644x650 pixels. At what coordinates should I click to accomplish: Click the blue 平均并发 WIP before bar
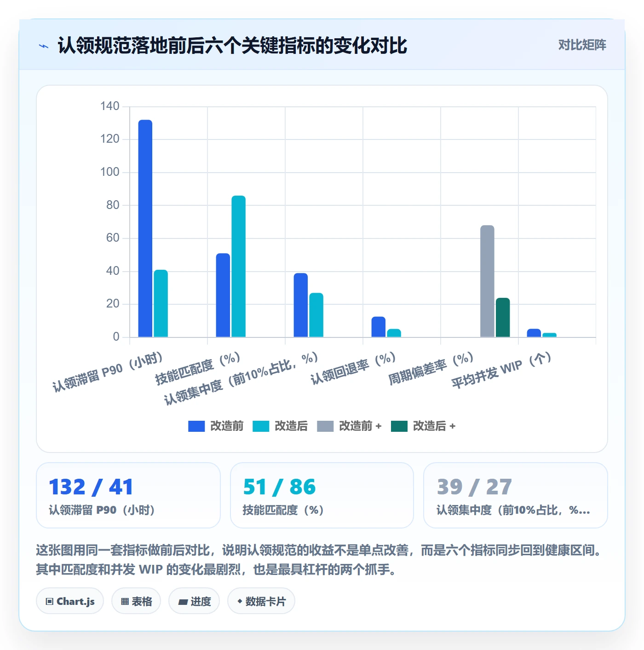pos(534,333)
